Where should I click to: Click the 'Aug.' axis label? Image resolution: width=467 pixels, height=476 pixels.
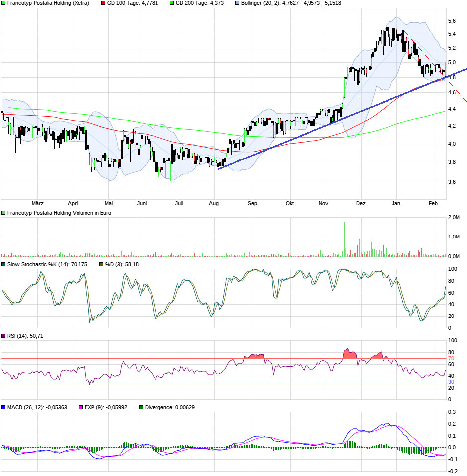(x=214, y=203)
